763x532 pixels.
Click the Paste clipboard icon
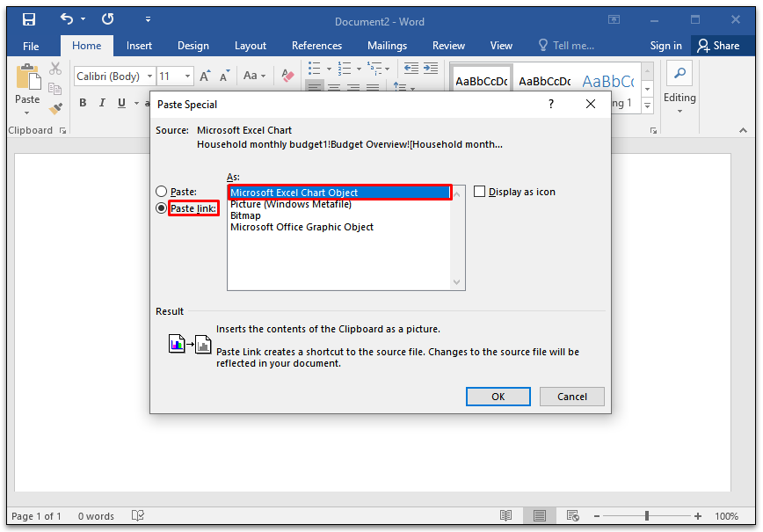tap(28, 77)
